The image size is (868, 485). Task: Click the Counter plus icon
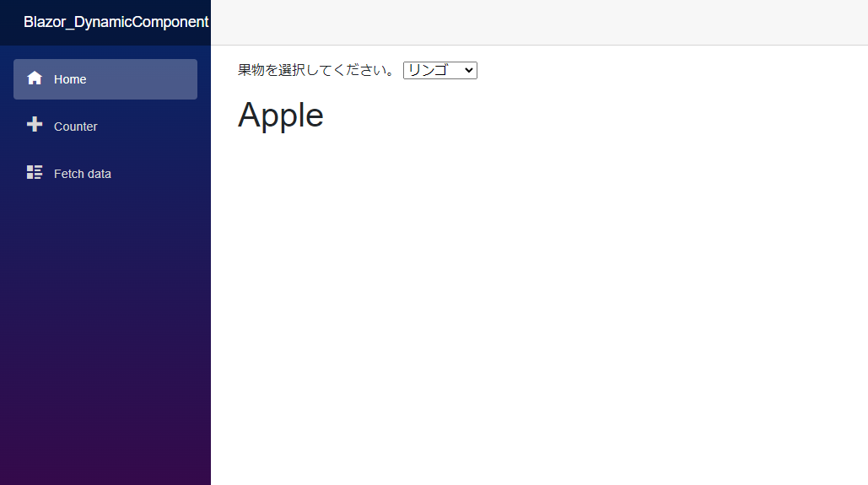(35, 124)
